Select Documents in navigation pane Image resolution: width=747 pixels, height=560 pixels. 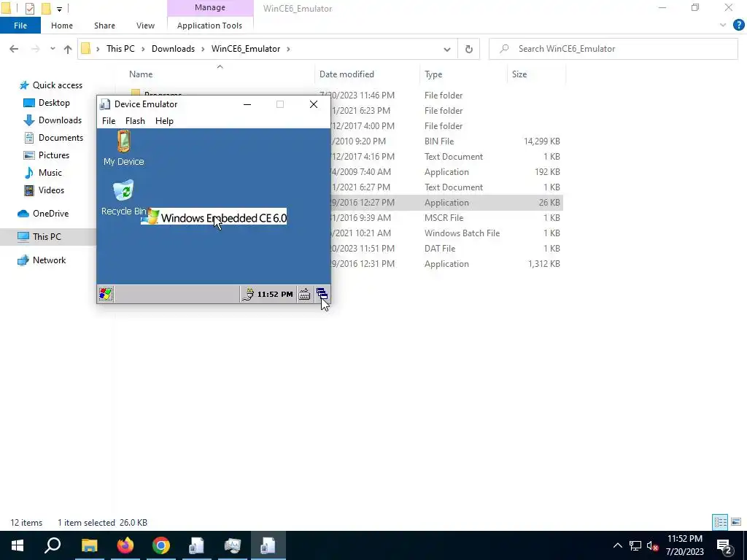pyautogui.click(x=53, y=138)
